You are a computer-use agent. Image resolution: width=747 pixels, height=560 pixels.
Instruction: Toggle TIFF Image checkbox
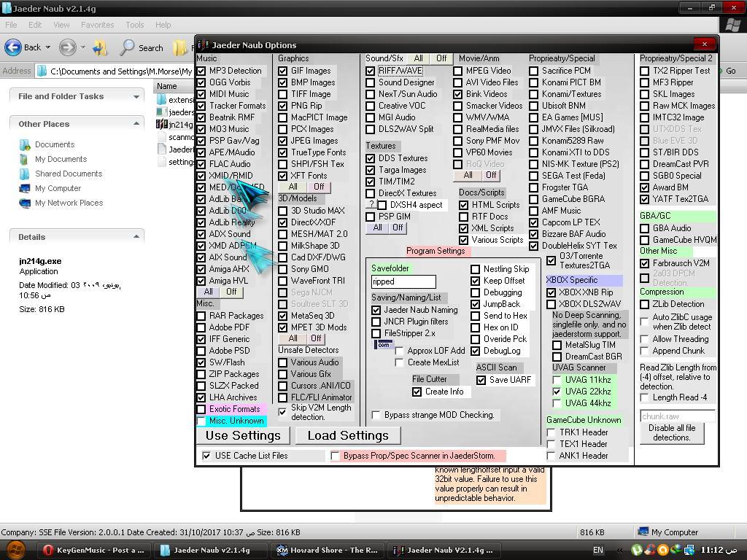point(283,94)
